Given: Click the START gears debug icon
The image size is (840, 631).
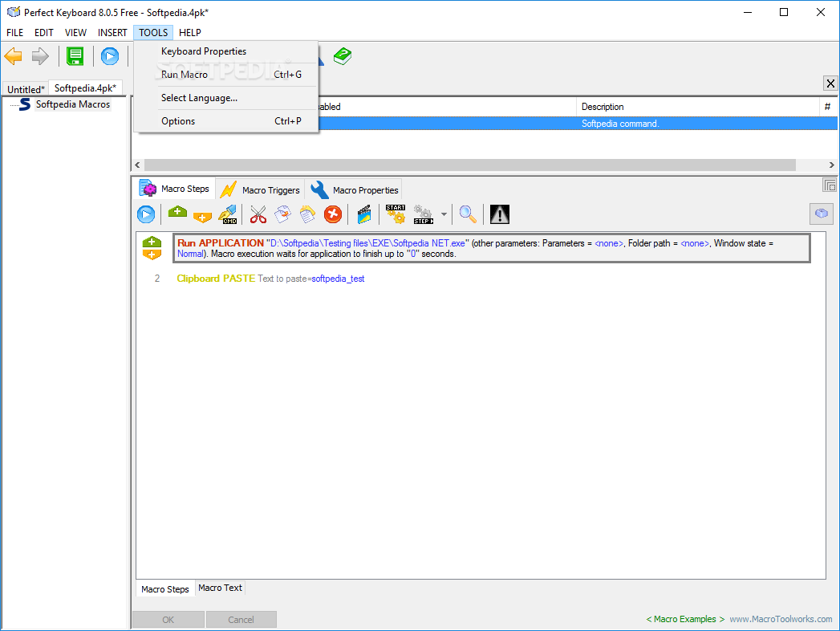Looking at the screenshot, I should [x=396, y=214].
